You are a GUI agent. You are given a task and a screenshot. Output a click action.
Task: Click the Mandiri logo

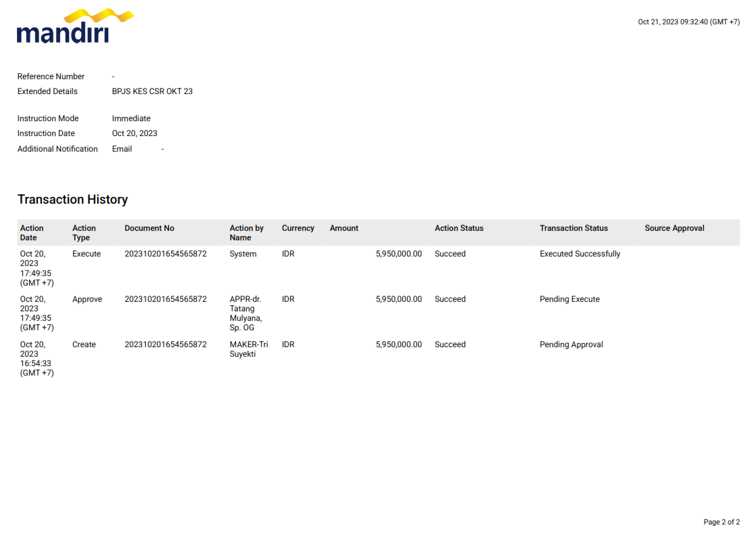(x=74, y=27)
